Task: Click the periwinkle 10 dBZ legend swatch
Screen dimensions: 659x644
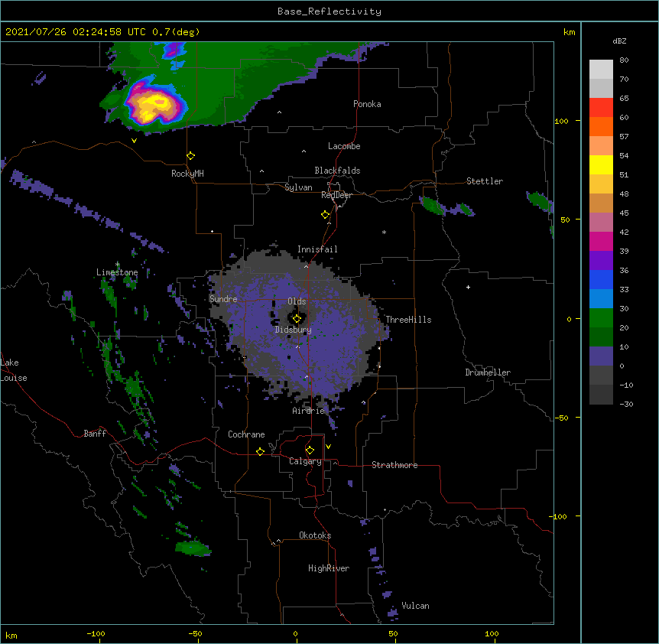Action: point(601,356)
